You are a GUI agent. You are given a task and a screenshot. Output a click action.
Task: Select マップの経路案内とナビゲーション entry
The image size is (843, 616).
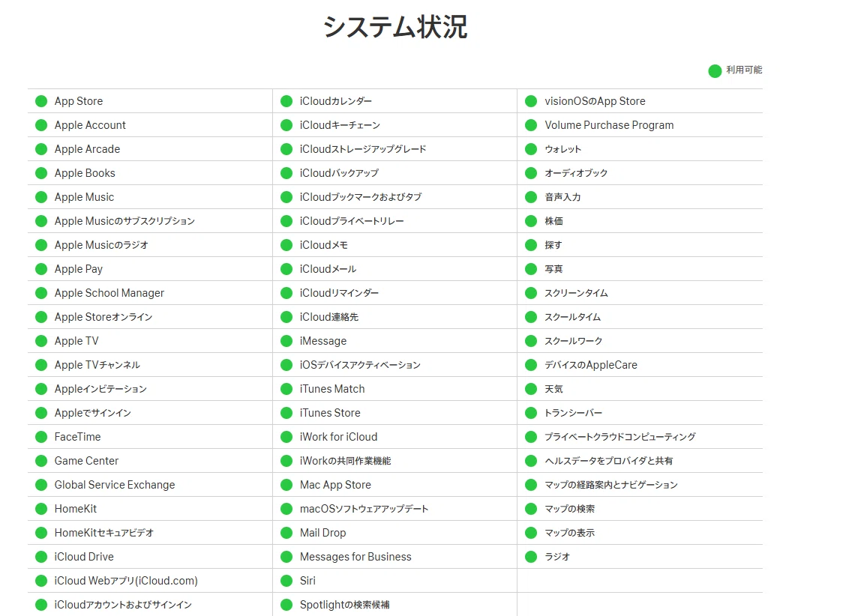point(611,485)
